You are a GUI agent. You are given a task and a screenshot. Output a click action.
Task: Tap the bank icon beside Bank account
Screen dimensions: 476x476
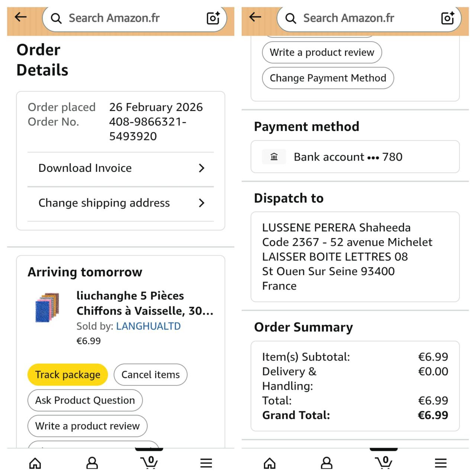(274, 157)
